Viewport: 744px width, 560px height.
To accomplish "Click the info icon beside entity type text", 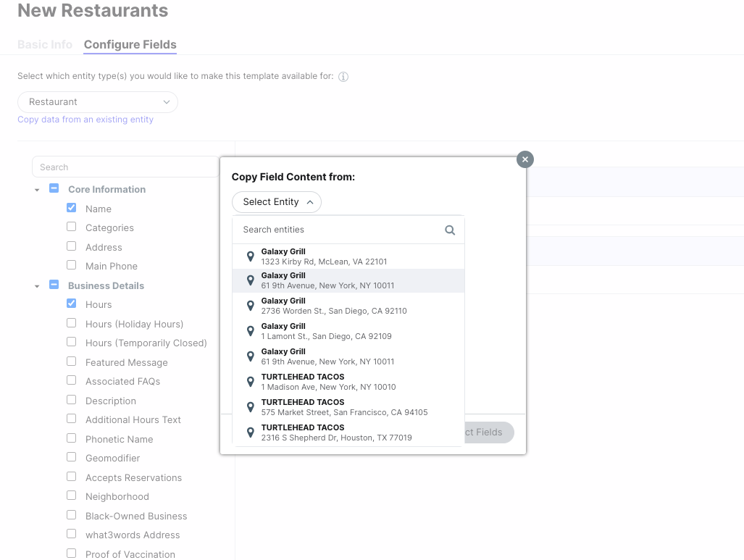I will 343,77.
